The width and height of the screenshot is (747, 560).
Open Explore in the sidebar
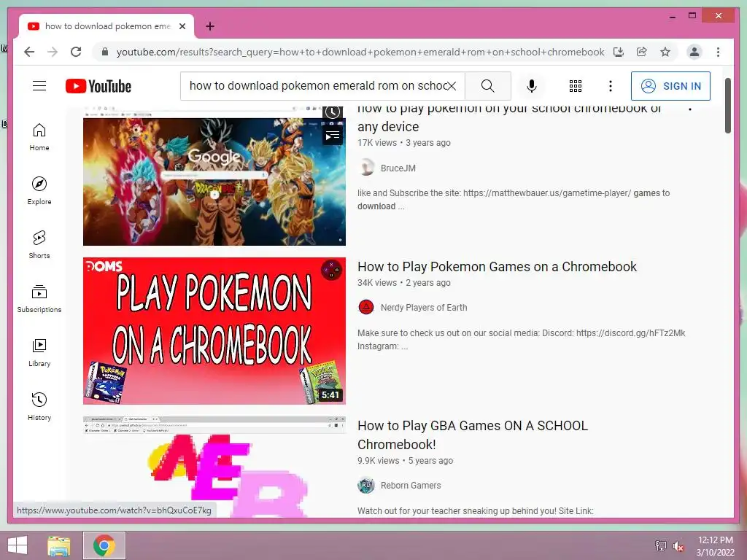click(39, 191)
